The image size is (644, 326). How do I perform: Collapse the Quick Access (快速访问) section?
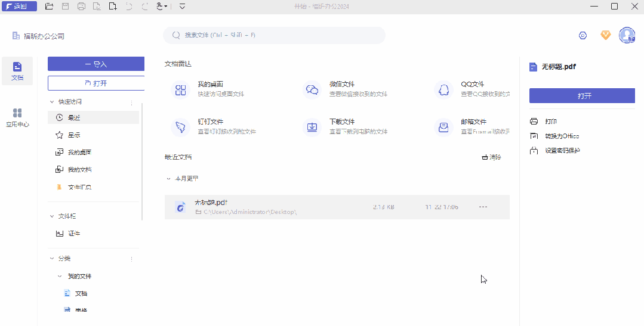click(x=52, y=102)
